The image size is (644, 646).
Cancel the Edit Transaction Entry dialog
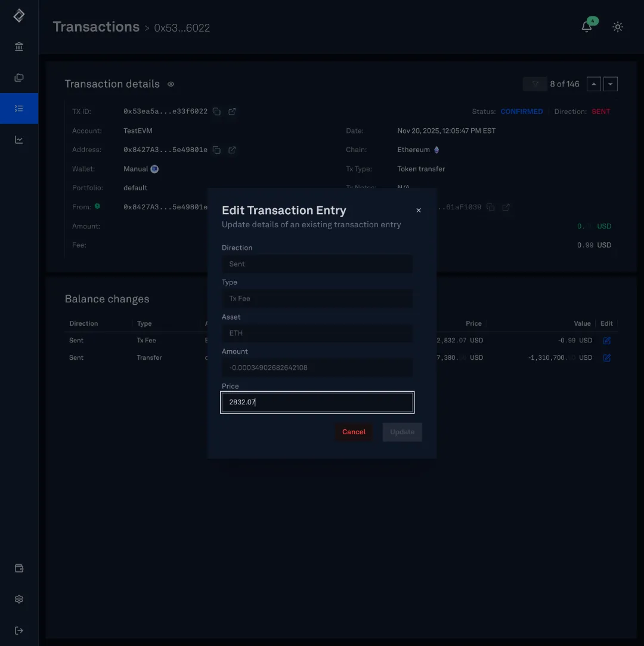354,432
